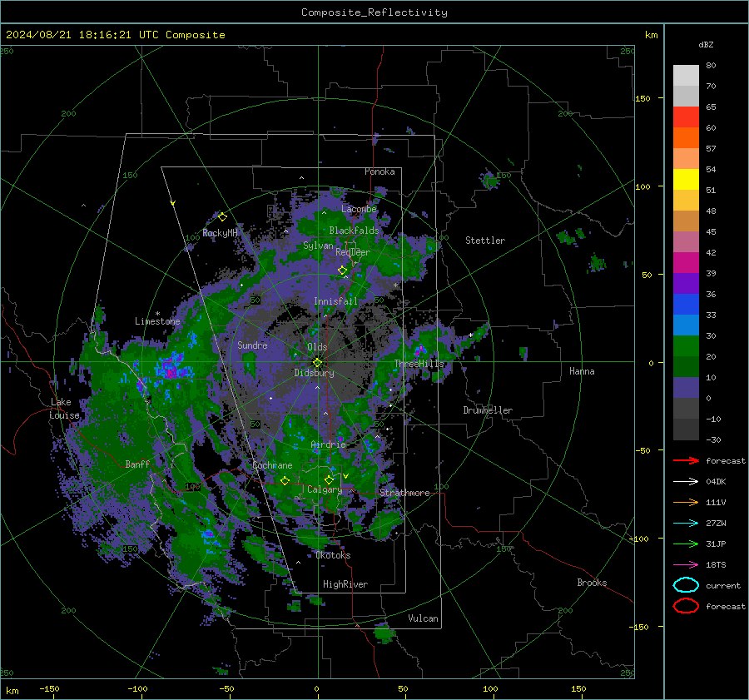Click the Innisfail city label
Image resolution: width=749 pixels, height=700 pixels.
coord(335,301)
